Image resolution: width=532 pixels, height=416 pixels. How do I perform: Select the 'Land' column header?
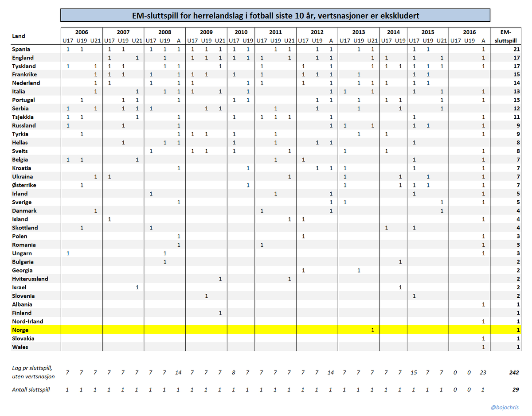coord(19,36)
